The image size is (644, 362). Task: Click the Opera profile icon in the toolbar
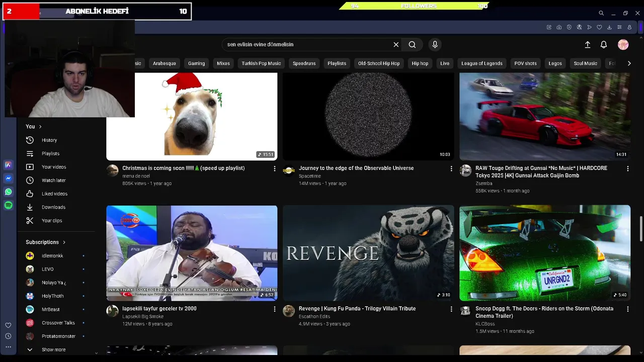(629, 27)
